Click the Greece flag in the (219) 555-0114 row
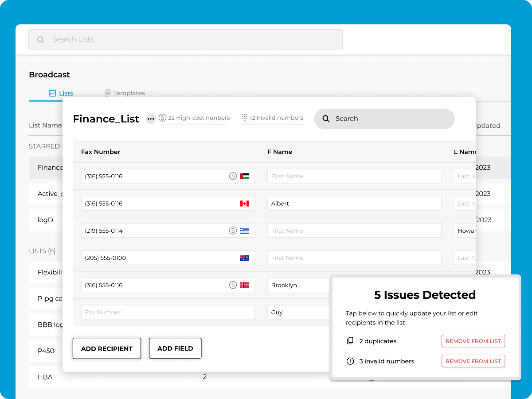Screen dimensions: 532x399 point(244,231)
